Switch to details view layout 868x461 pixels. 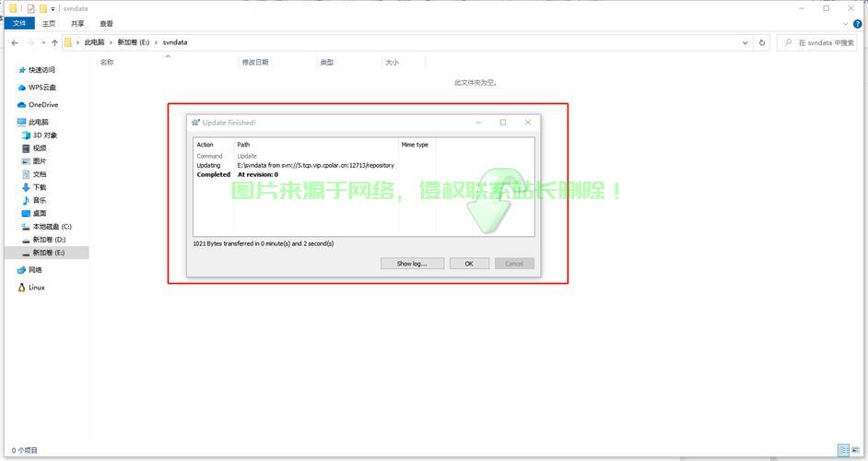[x=842, y=450]
